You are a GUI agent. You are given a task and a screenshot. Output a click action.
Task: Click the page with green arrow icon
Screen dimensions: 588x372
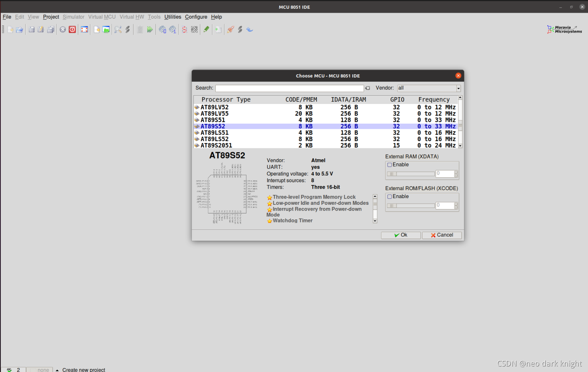coord(218,30)
